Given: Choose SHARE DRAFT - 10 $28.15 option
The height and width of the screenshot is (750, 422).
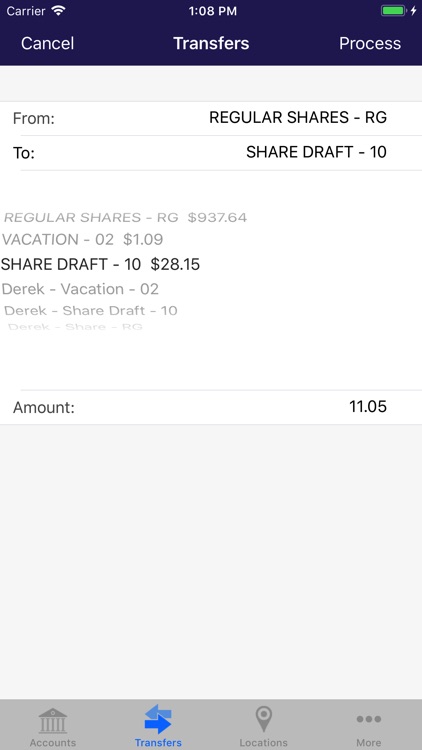Looking at the screenshot, I should (100, 264).
